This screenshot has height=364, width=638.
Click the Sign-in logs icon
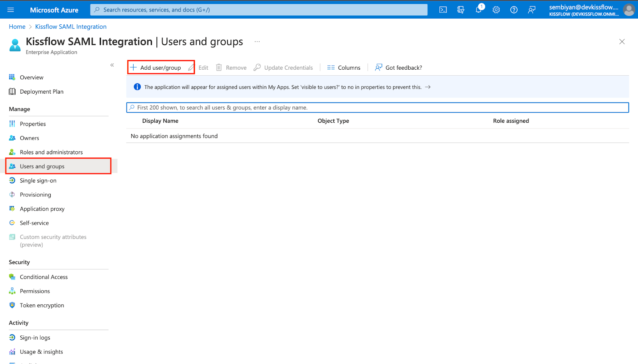tap(12, 337)
